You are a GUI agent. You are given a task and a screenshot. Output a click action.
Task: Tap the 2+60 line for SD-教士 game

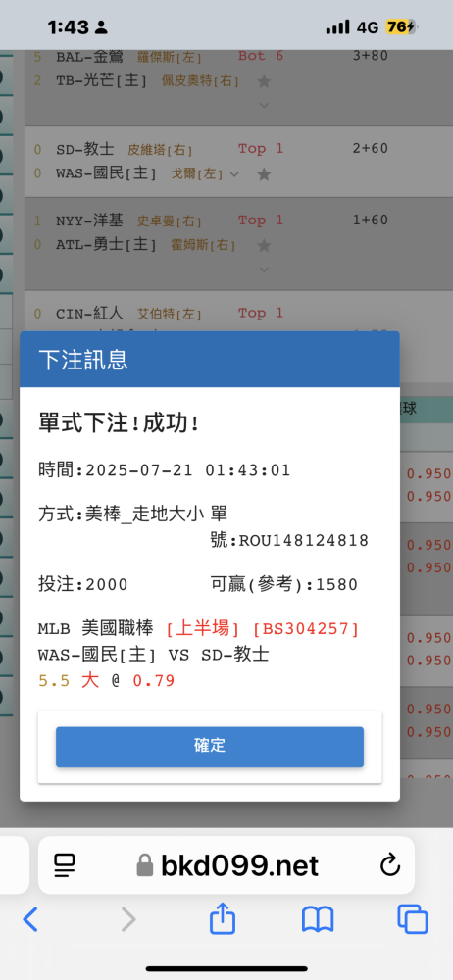pos(370,149)
